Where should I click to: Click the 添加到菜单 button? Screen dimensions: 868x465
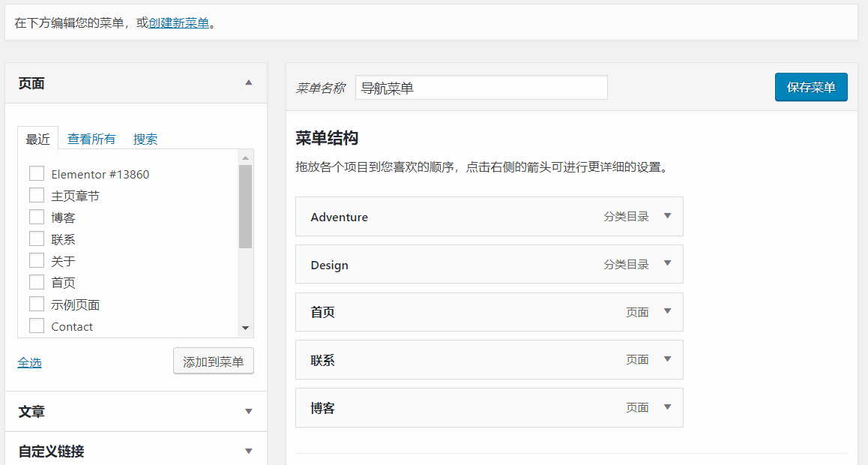tap(213, 361)
